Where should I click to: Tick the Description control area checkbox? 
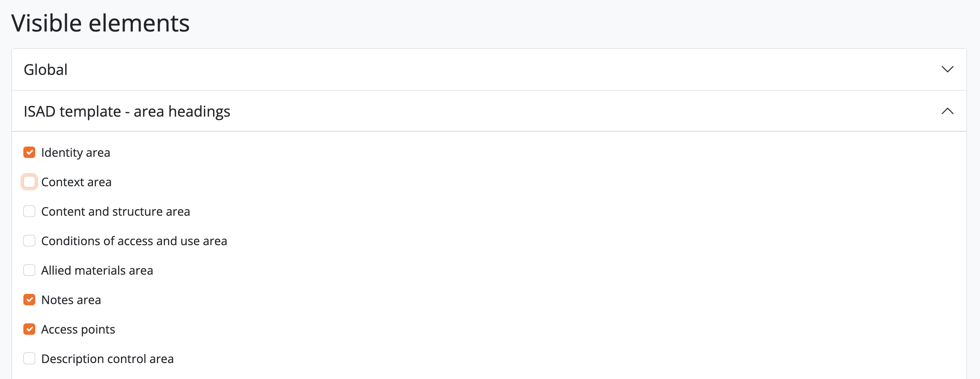click(x=29, y=359)
